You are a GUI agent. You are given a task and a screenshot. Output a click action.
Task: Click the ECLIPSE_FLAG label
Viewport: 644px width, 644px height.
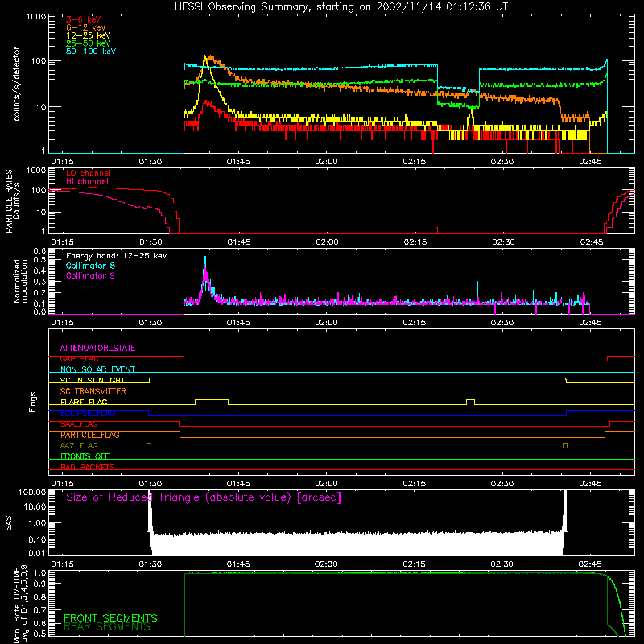(88, 413)
